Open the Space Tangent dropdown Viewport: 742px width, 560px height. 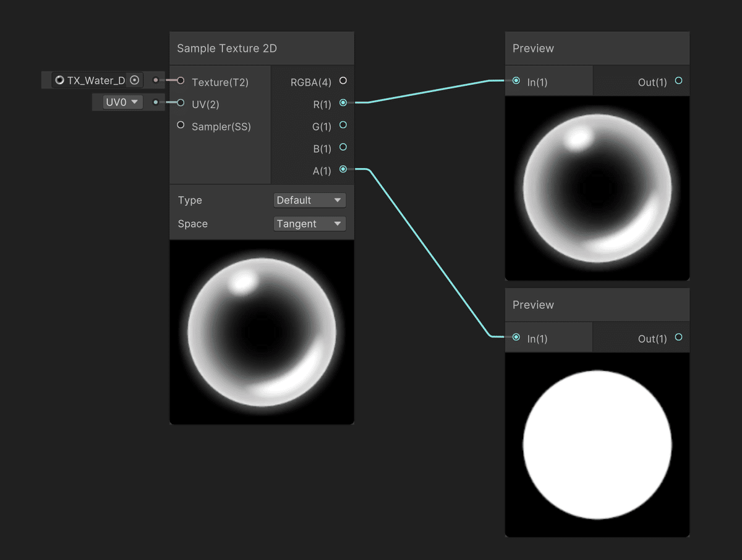coord(309,224)
